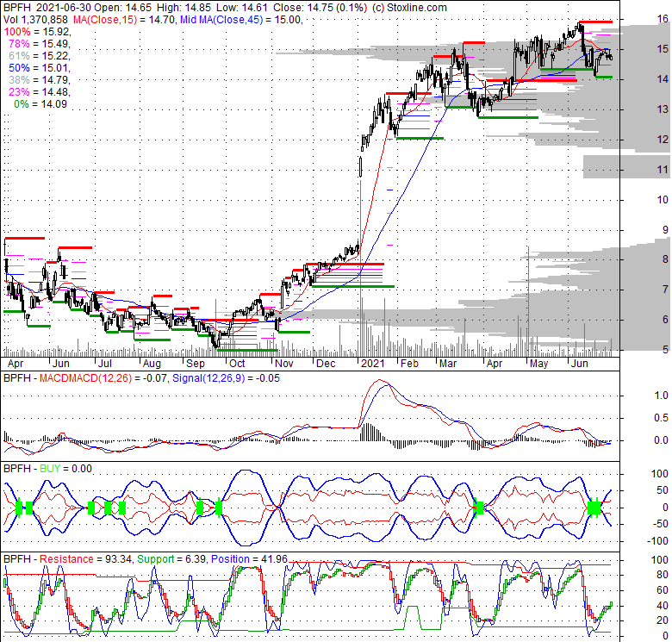Click the '0% = 14.09' Fibonacci level
The width and height of the screenshot is (672, 642).
40,103
